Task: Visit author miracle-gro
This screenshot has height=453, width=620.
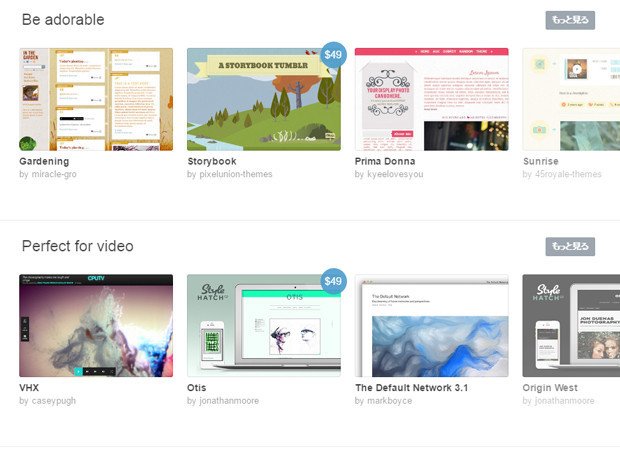Action: (54, 174)
